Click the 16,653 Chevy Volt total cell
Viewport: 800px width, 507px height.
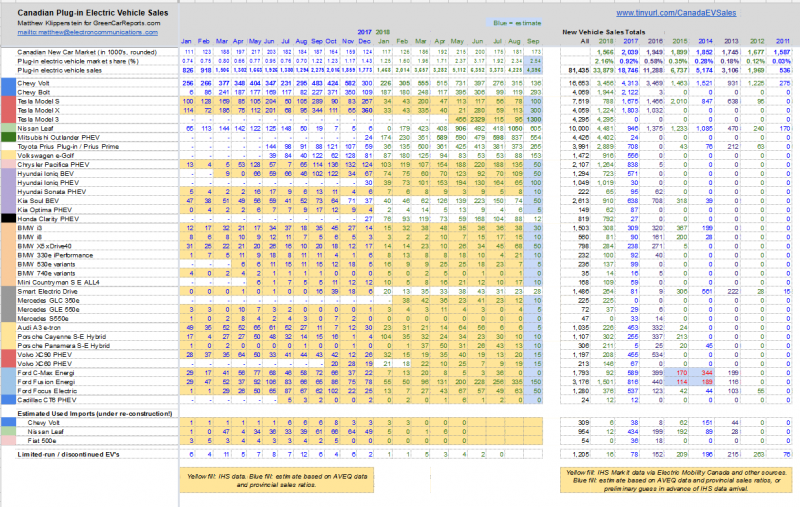click(580, 83)
